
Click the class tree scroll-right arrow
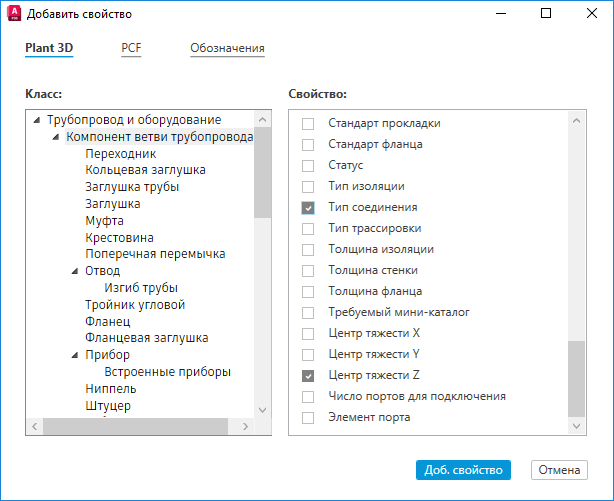tap(247, 426)
